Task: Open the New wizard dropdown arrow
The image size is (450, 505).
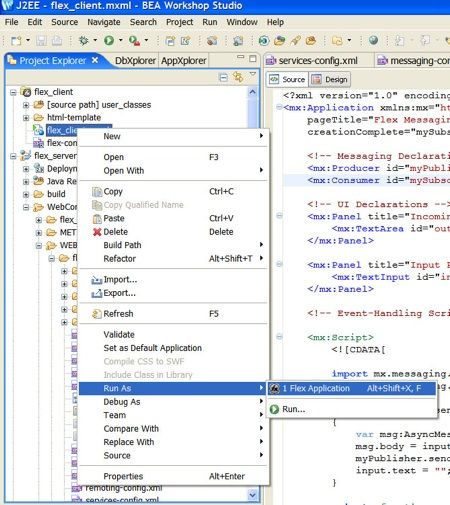Action: tap(28, 40)
